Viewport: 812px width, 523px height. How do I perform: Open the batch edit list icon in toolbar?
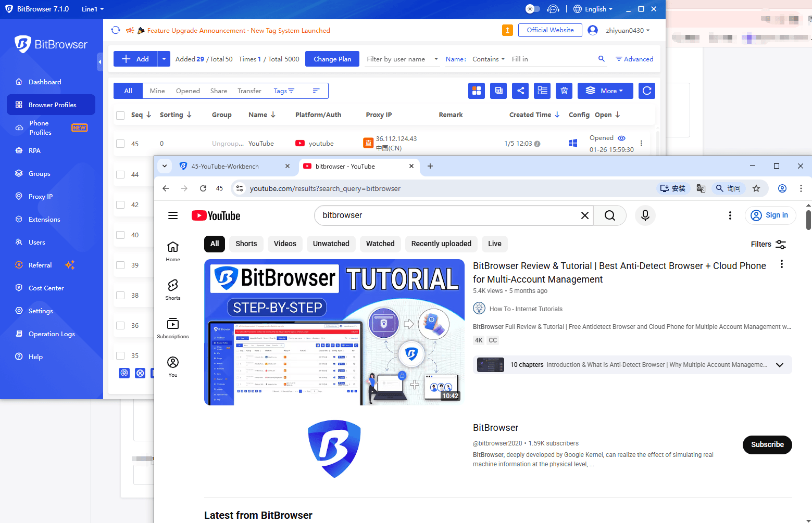coord(542,91)
